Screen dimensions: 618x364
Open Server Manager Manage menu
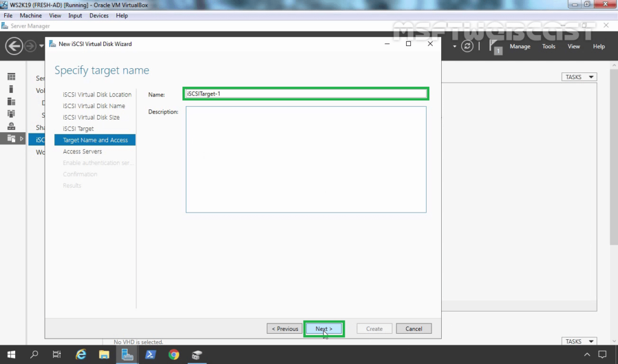pos(520,46)
